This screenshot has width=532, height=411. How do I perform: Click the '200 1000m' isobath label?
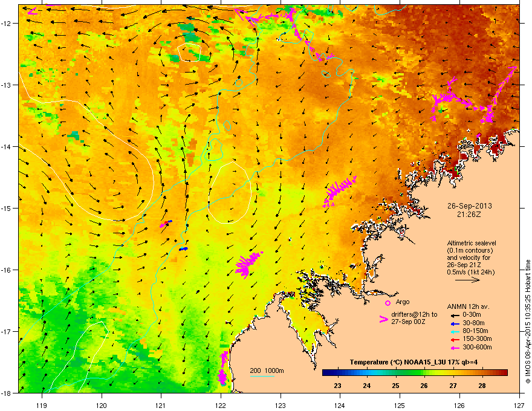coord(267,371)
